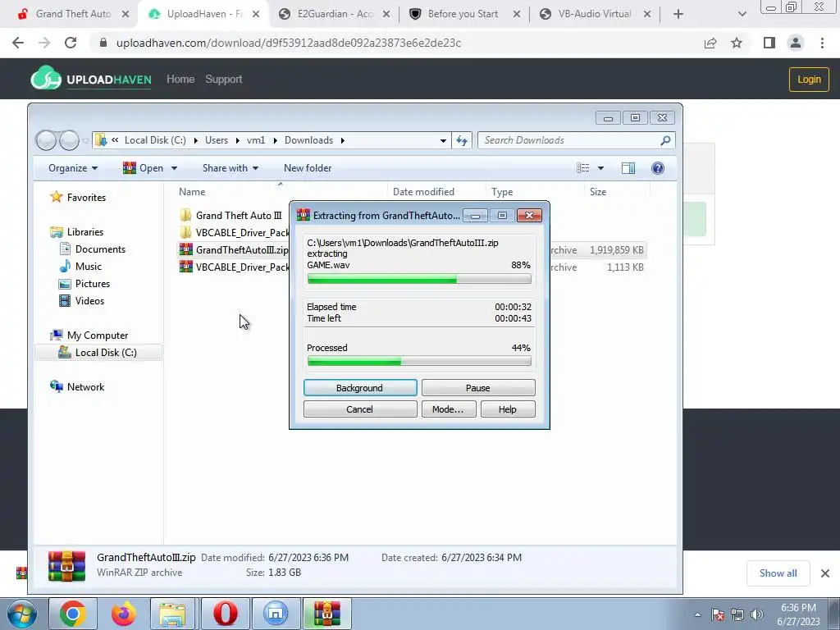Viewport: 840px width, 630px height.
Task: Open the UploadHaven Support link
Action: pos(223,80)
